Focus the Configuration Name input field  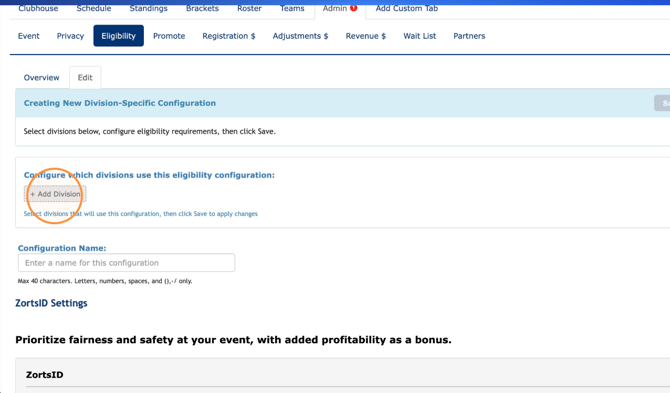coord(126,263)
